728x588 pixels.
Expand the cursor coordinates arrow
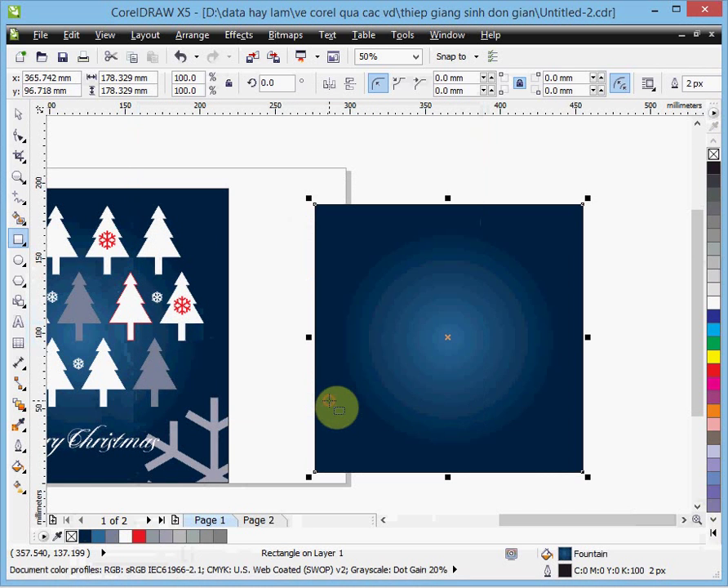(104, 553)
